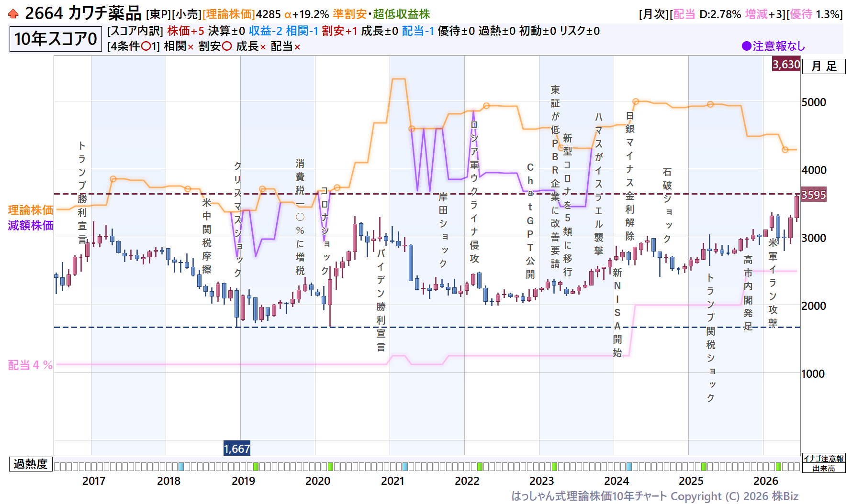This screenshot has width=852, height=504.
Task: Click the コロナショック event marker
Action: pos(325,231)
